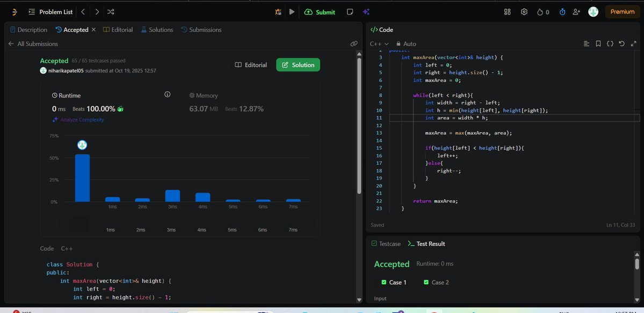Go to the next problem arrow
Screen dimensions: 644x313
tap(97, 12)
